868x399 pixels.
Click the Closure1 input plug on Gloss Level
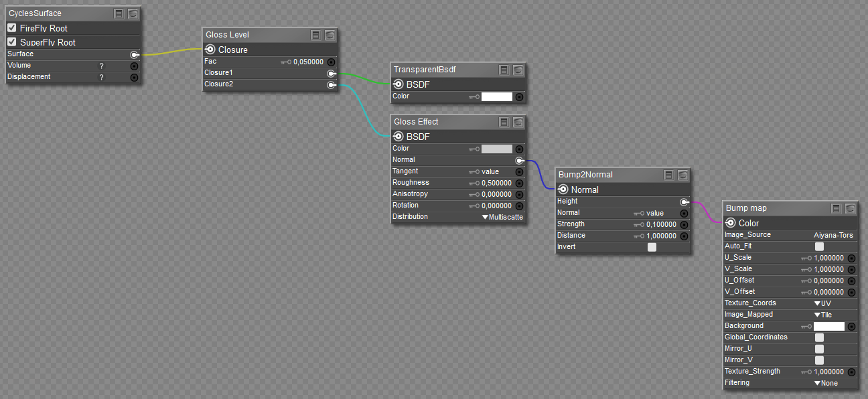(x=332, y=73)
